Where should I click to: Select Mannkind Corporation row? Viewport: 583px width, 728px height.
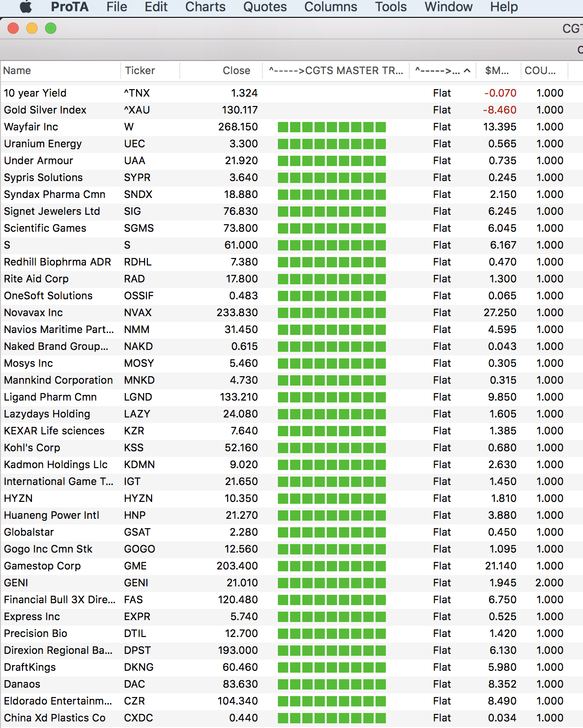[291, 380]
